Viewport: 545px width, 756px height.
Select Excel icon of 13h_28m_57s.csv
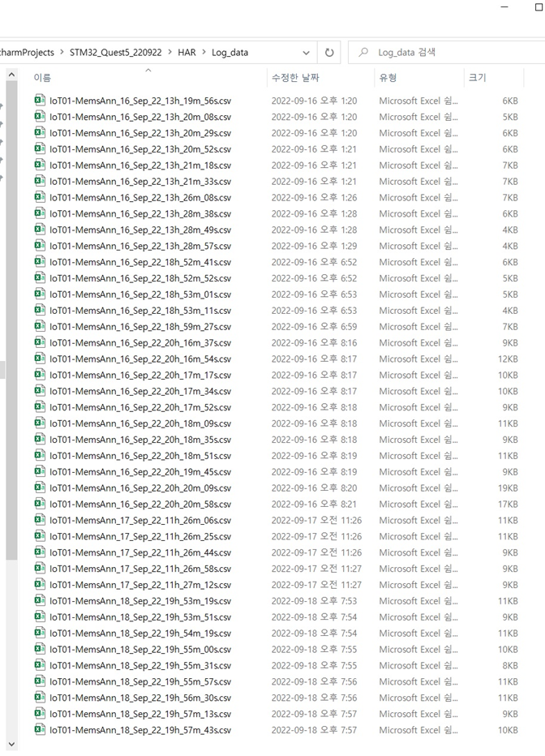40,246
